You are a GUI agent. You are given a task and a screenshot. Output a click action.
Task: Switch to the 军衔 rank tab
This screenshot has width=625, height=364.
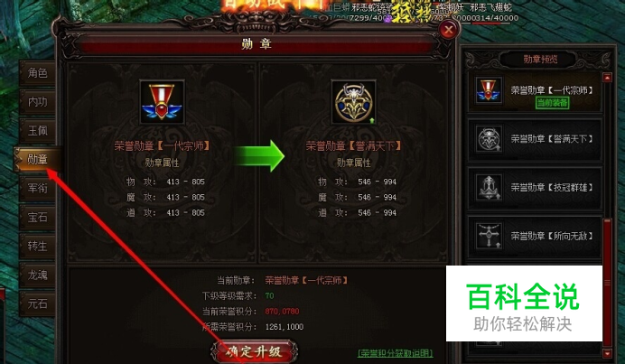(37, 188)
